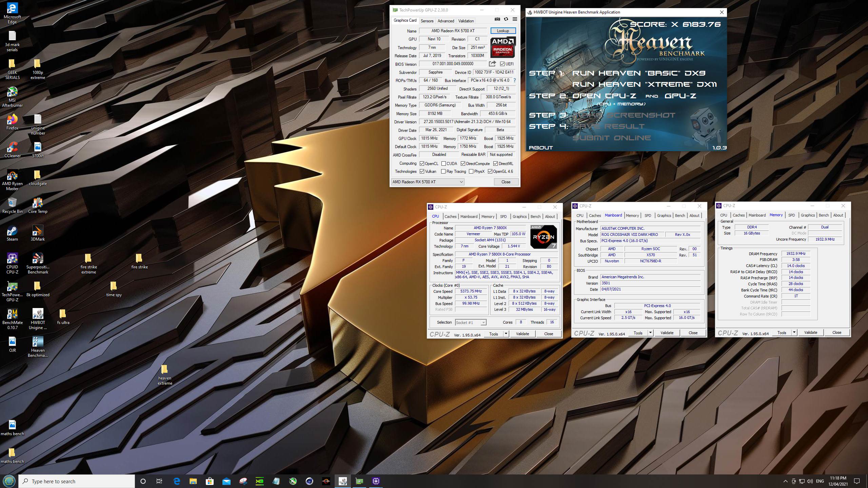Click the Bus Interface question mark

[x=515, y=80]
